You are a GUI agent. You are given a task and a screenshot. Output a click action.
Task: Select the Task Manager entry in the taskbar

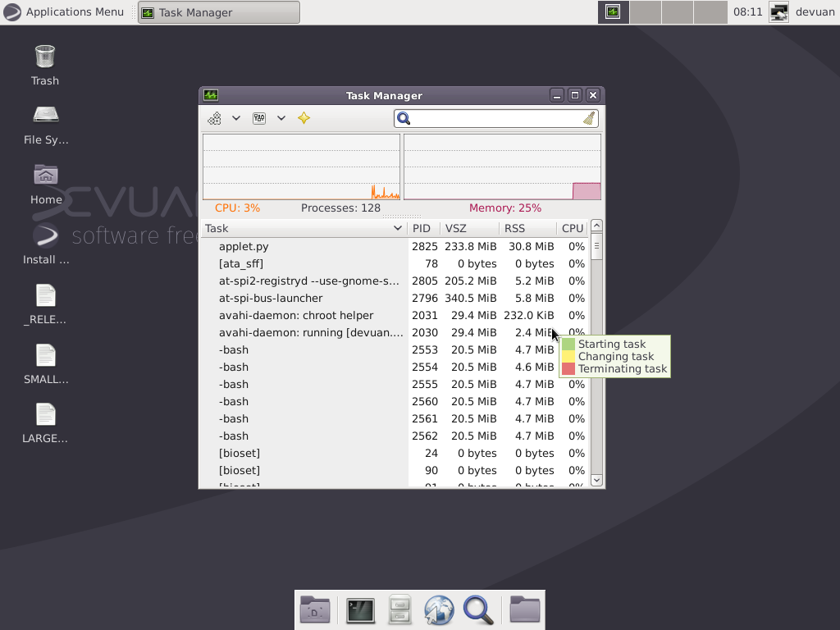217,11
